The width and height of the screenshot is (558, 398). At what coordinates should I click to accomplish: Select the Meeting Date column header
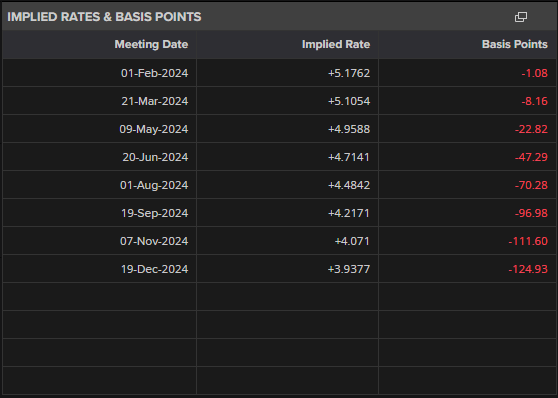click(151, 44)
